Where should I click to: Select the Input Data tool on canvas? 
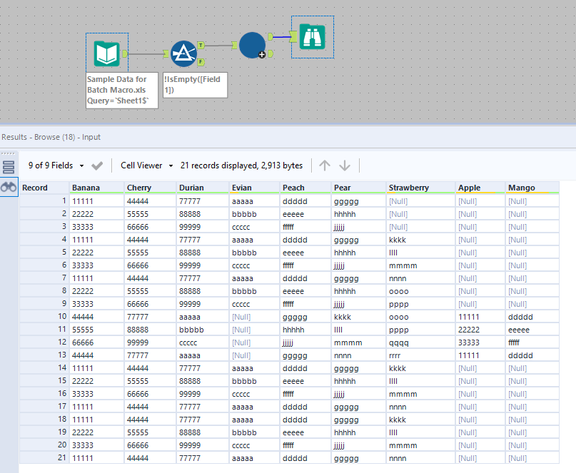(107, 54)
